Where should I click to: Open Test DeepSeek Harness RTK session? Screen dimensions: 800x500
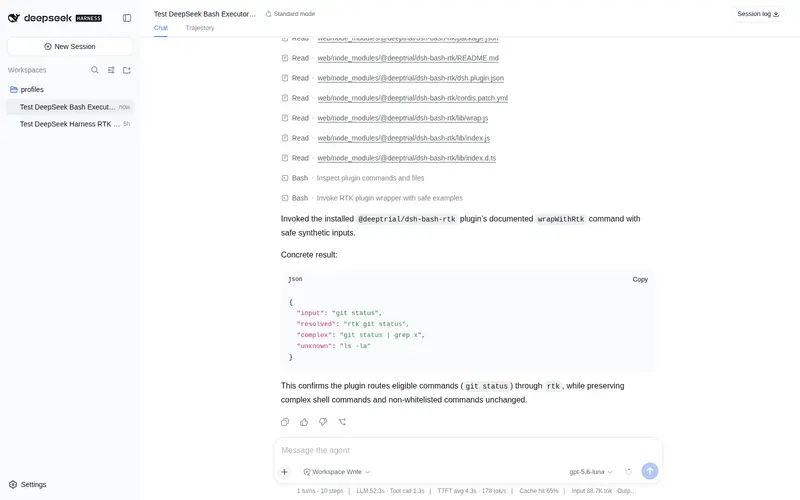tap(70, 124)
